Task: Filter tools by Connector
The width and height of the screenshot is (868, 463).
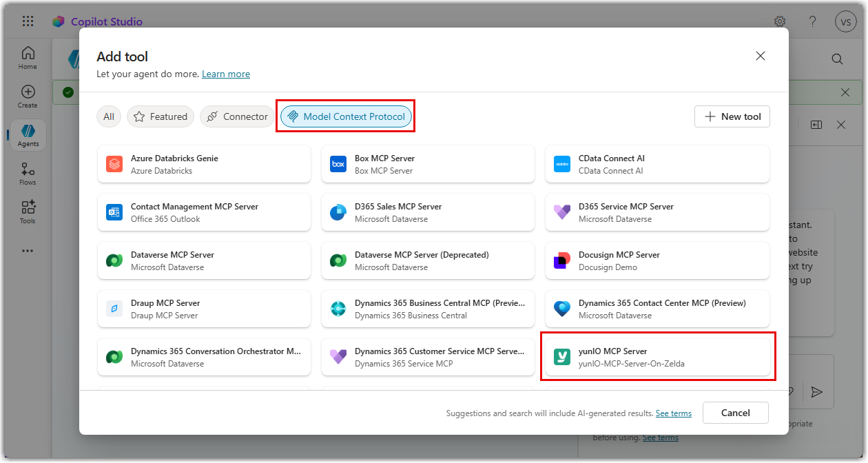Action: (x=237, y=116)
